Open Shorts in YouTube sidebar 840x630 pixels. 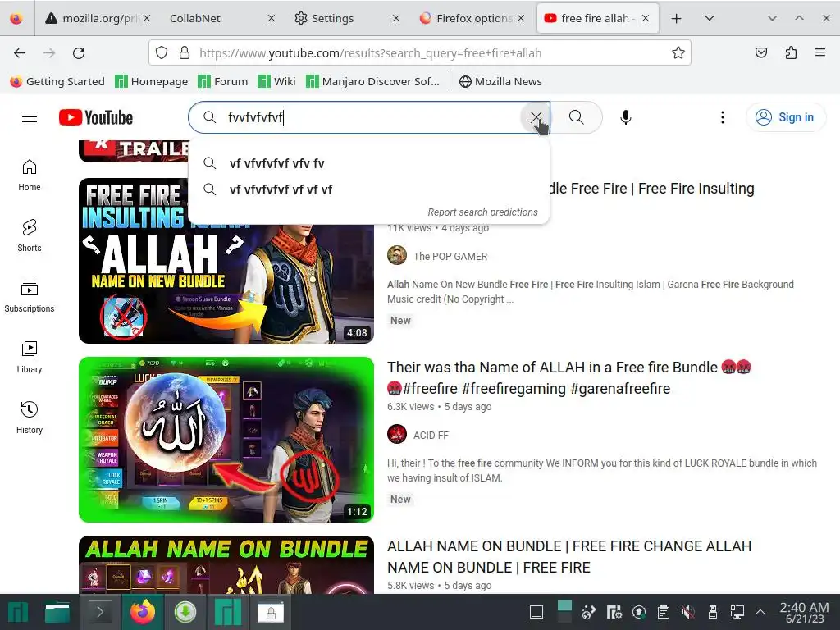(30, 235)
